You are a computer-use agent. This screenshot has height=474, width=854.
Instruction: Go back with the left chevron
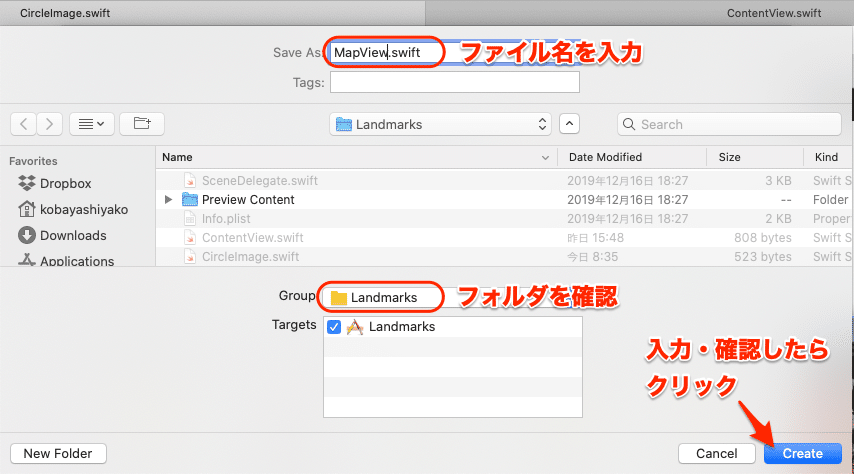point(23,124)
